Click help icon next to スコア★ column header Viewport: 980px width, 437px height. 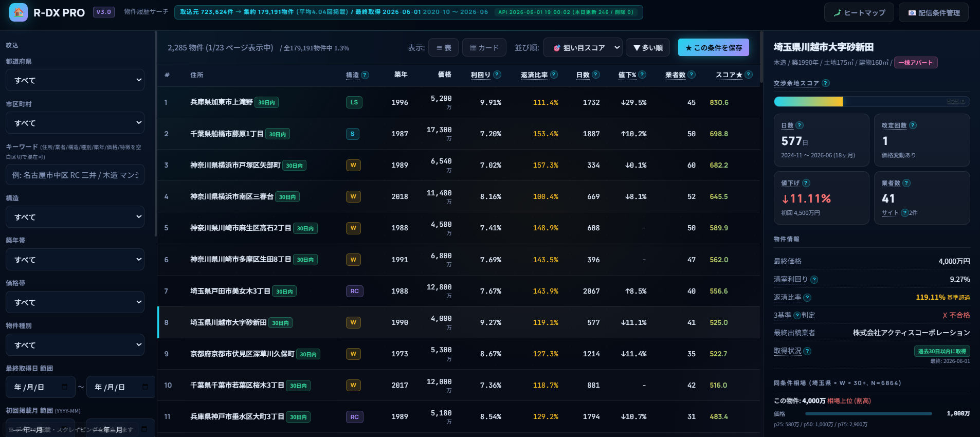(749, 75)
